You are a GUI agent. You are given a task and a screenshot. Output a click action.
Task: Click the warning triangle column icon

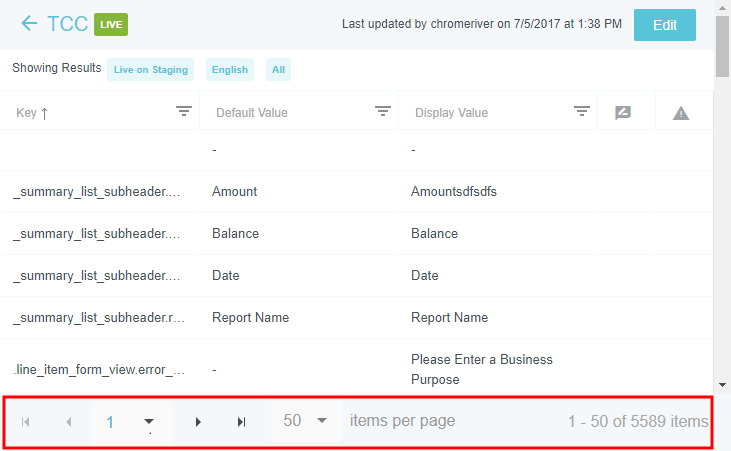tap(681, 113)
